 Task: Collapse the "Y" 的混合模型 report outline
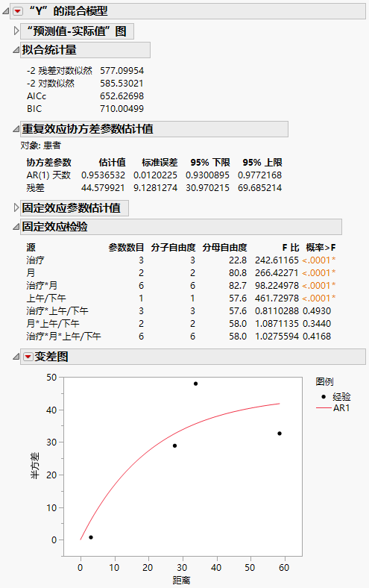coord(6,12)
